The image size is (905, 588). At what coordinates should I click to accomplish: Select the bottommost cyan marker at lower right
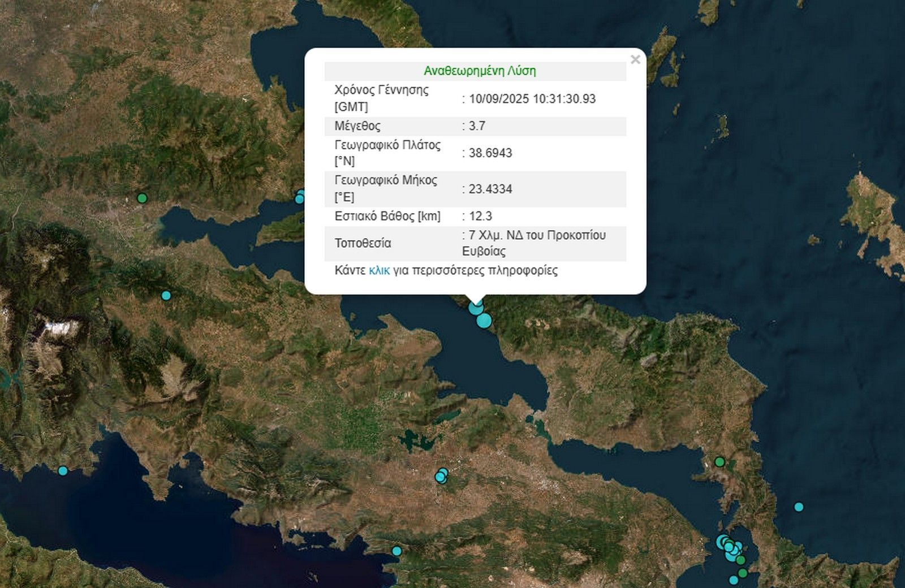click(734, 580)
